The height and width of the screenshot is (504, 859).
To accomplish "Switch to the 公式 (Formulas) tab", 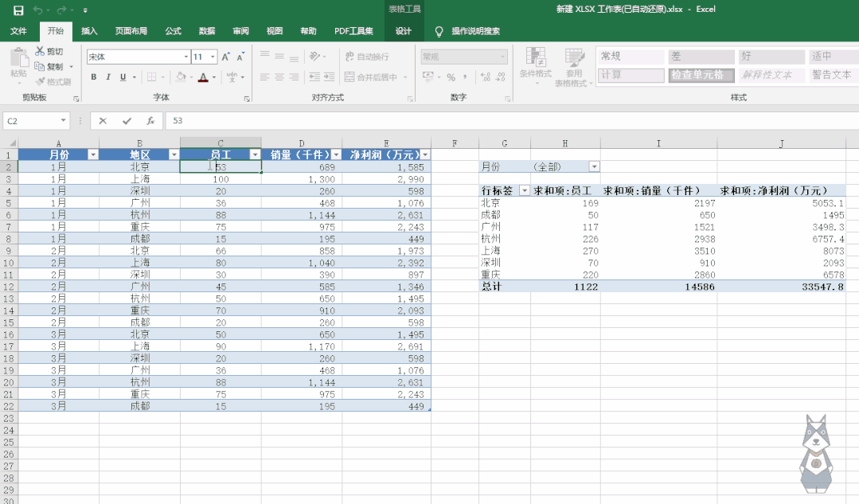I will click(173, 31).
